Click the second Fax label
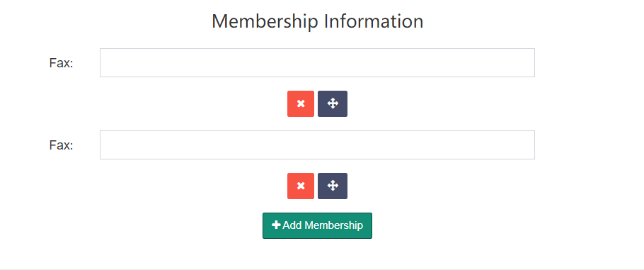This screenshot has height=270, width=644. click(x=61, y=145)
